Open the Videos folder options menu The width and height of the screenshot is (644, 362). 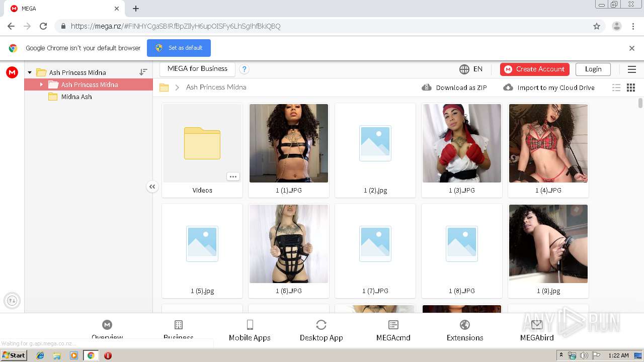[233, 176]
